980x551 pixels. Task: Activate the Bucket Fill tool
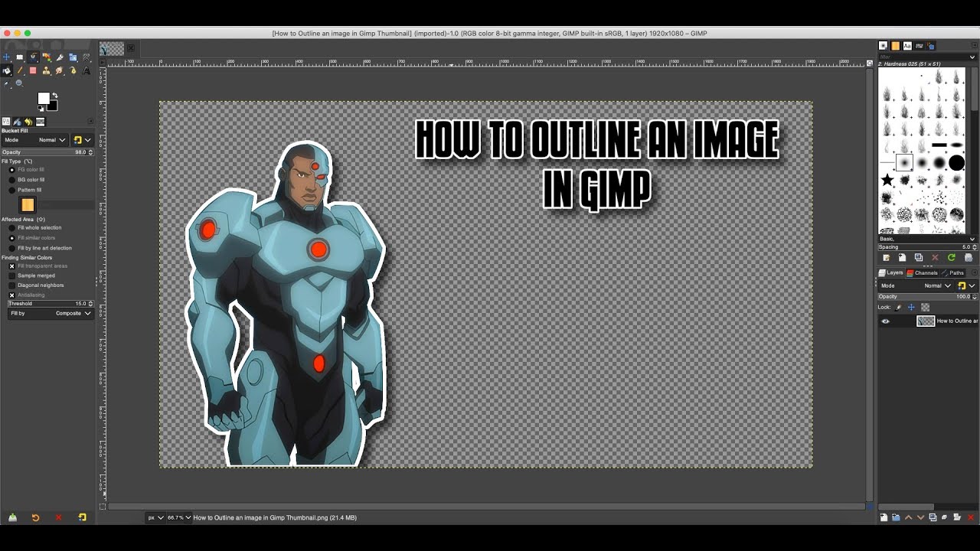click(x=6, y=70)
